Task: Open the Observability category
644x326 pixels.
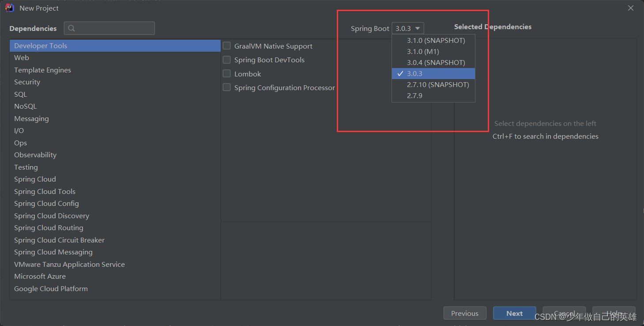Action: click(115, 155)
